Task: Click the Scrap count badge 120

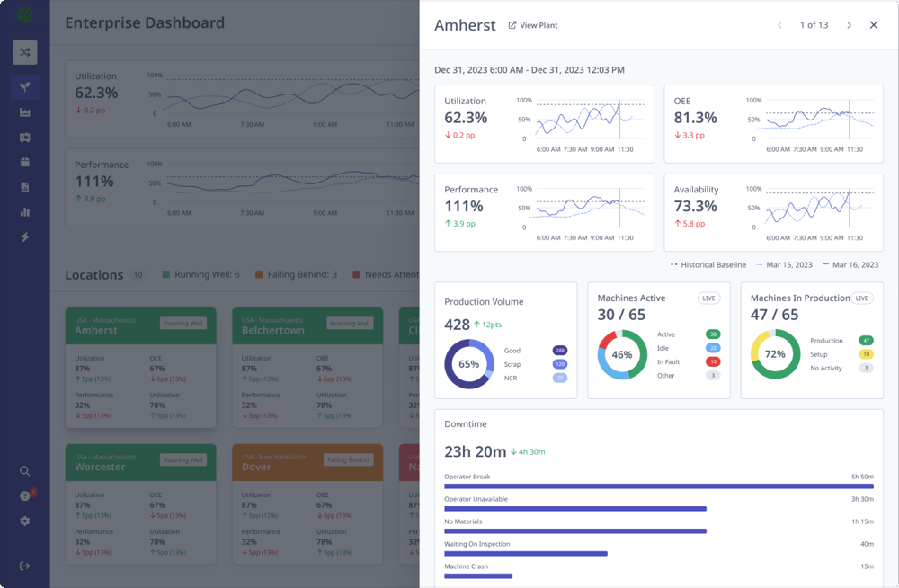Action: click(x=560, y=364)
